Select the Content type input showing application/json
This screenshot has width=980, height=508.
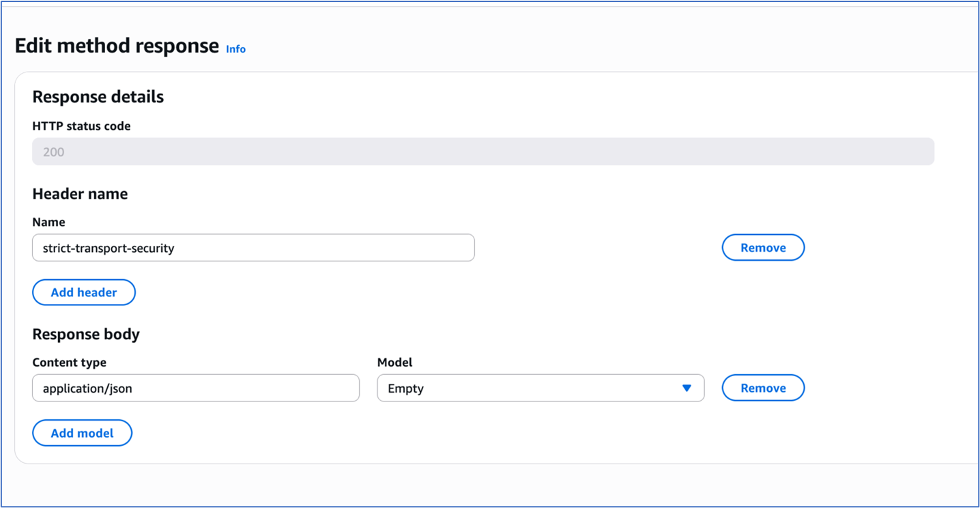coord(196,388)
